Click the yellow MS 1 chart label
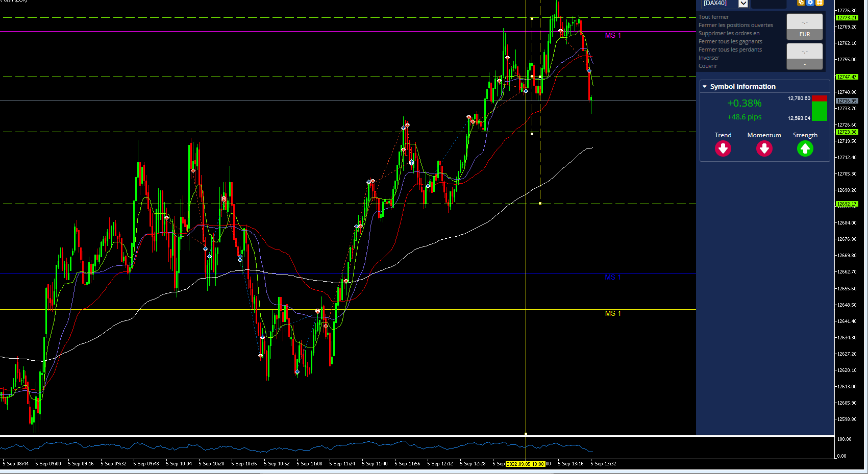The width and height of the screenshot is (868, 474). tap(613, 313)
